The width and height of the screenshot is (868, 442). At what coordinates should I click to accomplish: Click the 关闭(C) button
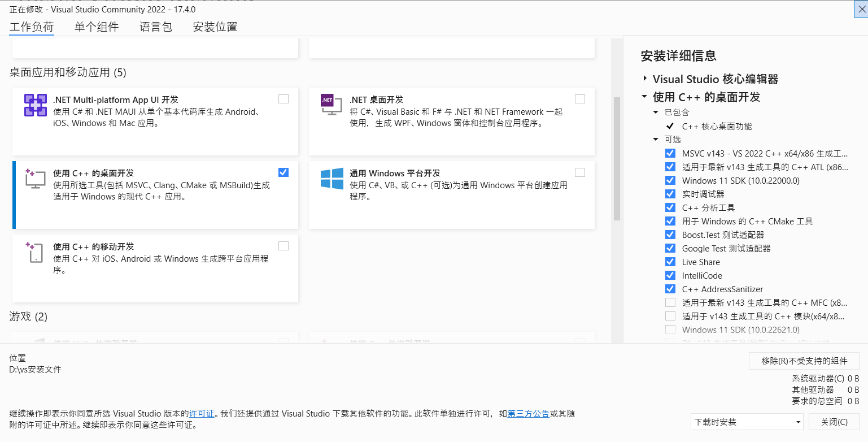coord(834,422)
